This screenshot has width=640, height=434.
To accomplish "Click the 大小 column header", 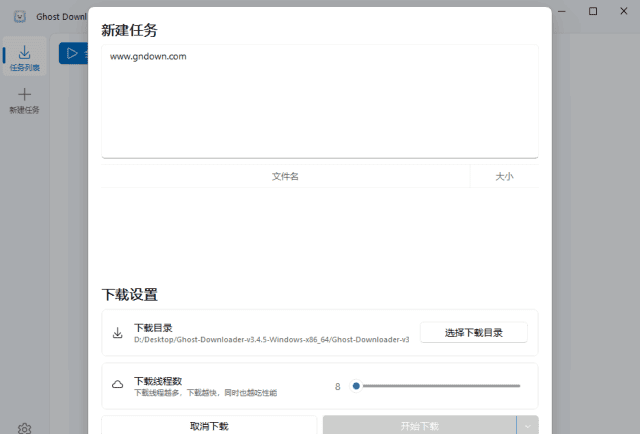I will [504, 176].
